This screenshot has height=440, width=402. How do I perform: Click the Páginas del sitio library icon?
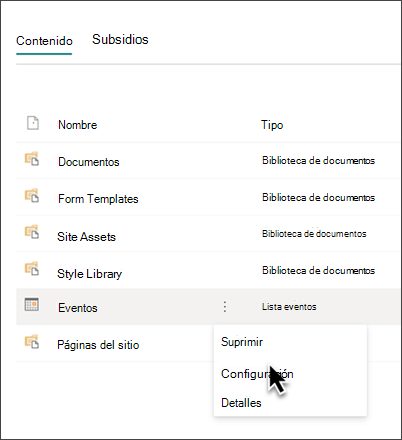point(32,342)
